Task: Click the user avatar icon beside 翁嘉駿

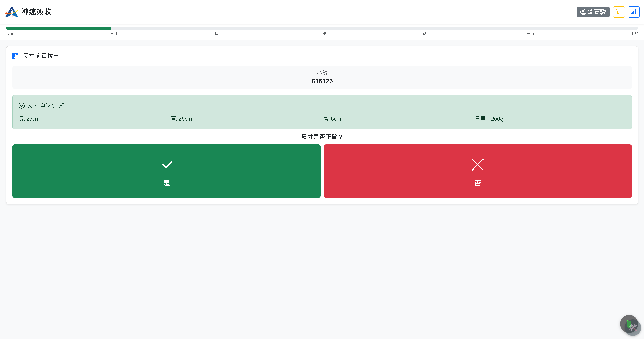Action: [x=583, y=12]
